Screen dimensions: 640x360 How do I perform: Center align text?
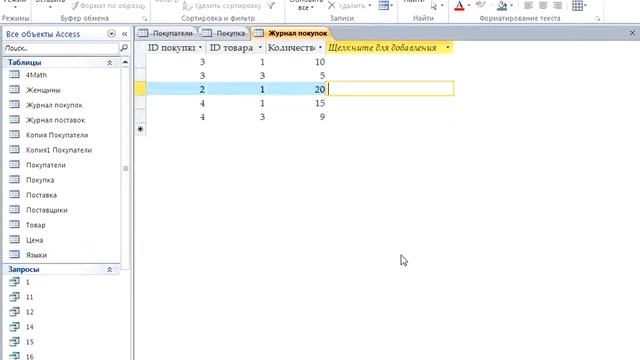[543, 5]
